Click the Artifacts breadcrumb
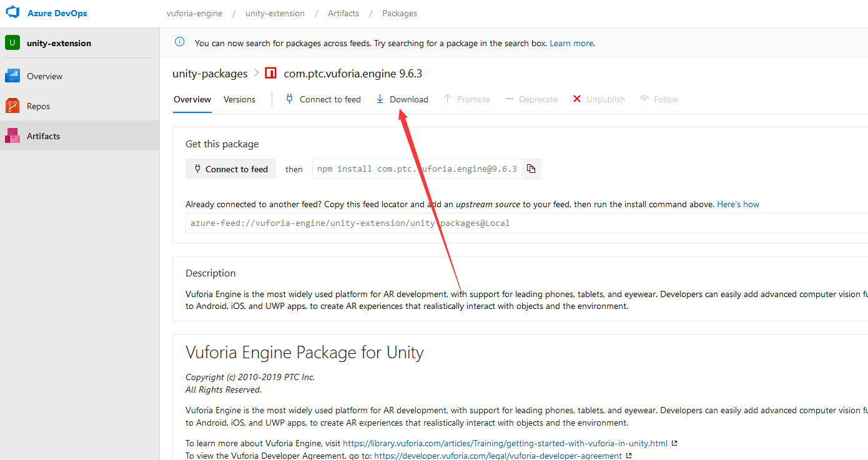 pyautogui.click(x=343, y=13)
